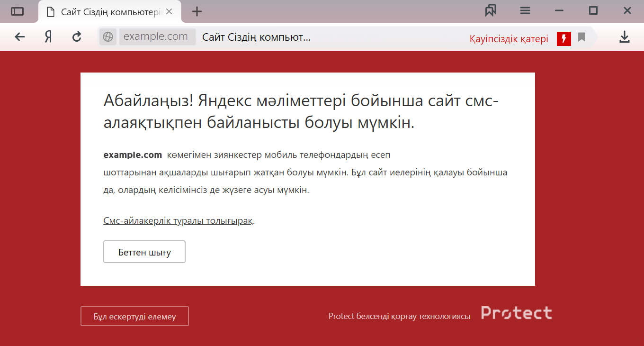This screenshot has width=644, height=346.
Task: Click the bold example.com text in warning
Action: point(133,155)
